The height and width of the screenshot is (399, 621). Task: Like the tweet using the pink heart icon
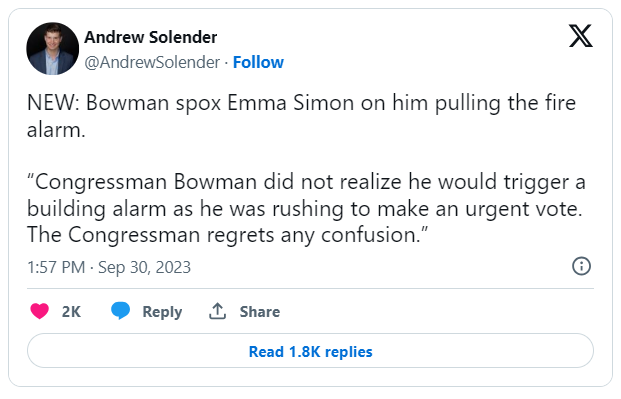40,311
